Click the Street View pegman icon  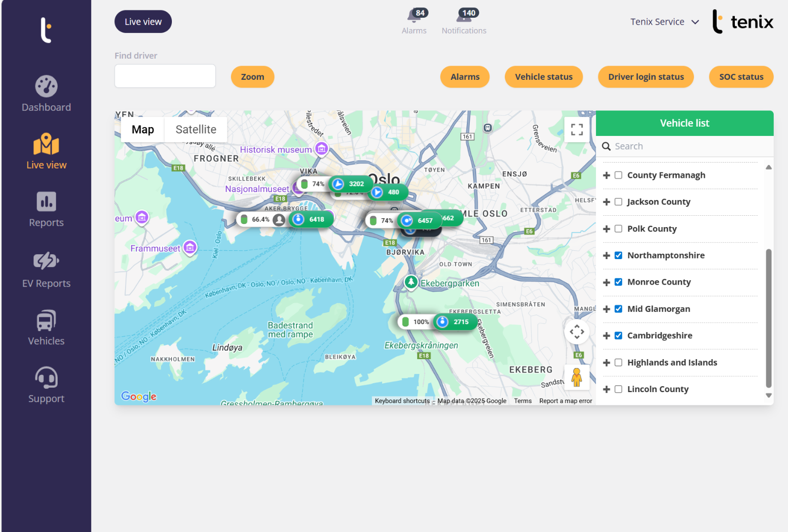pos(577,378)
